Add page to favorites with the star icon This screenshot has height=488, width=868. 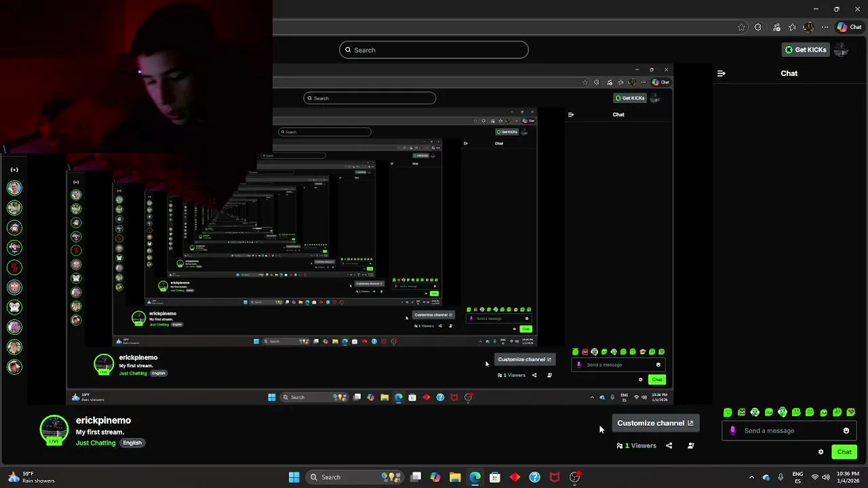(741, 27)
